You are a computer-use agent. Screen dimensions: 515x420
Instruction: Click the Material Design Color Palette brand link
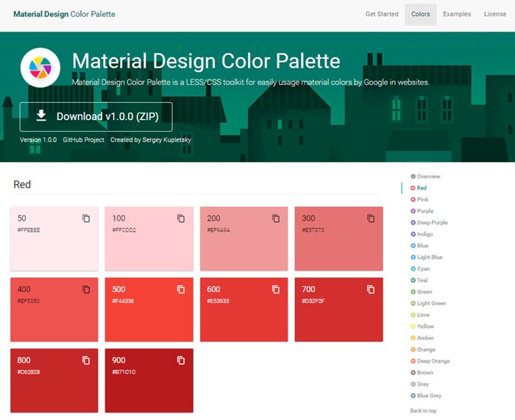coord(64,14)
